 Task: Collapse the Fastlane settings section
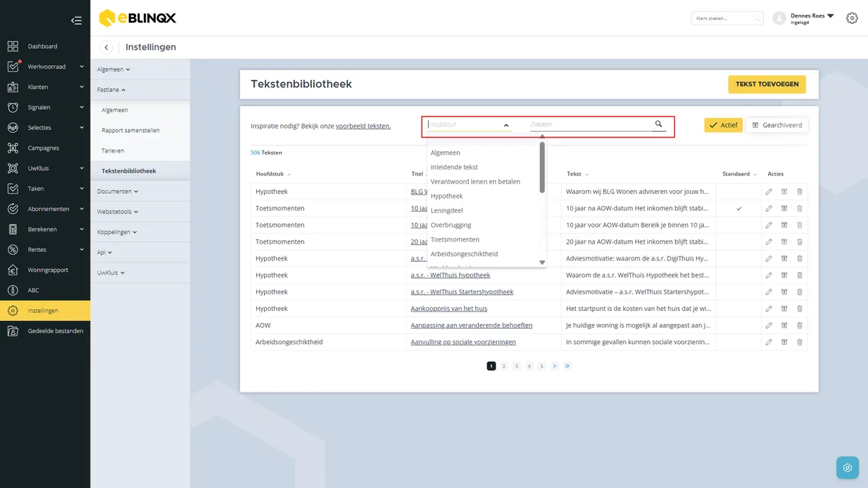click(x=111, y=90)
